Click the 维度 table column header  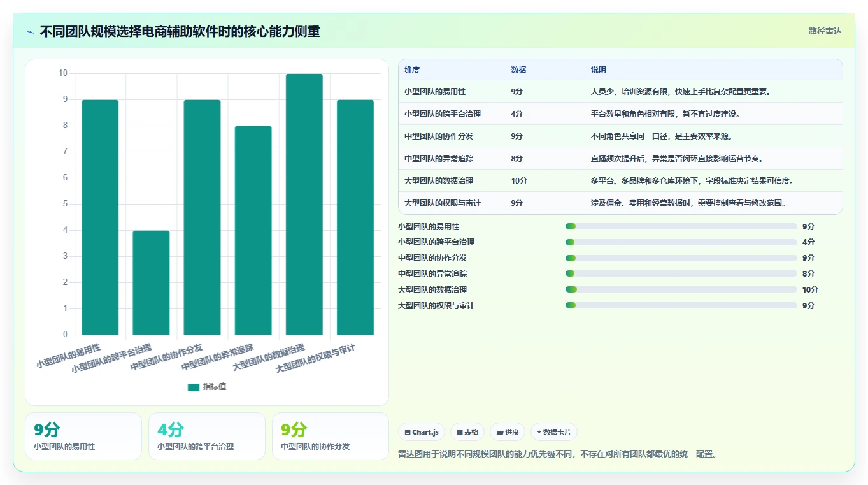412,70
